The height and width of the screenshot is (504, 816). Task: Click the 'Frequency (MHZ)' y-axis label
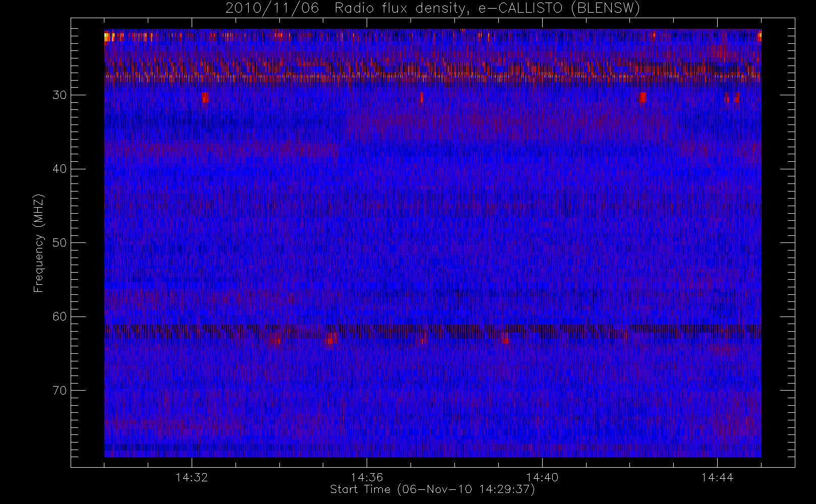39,243
